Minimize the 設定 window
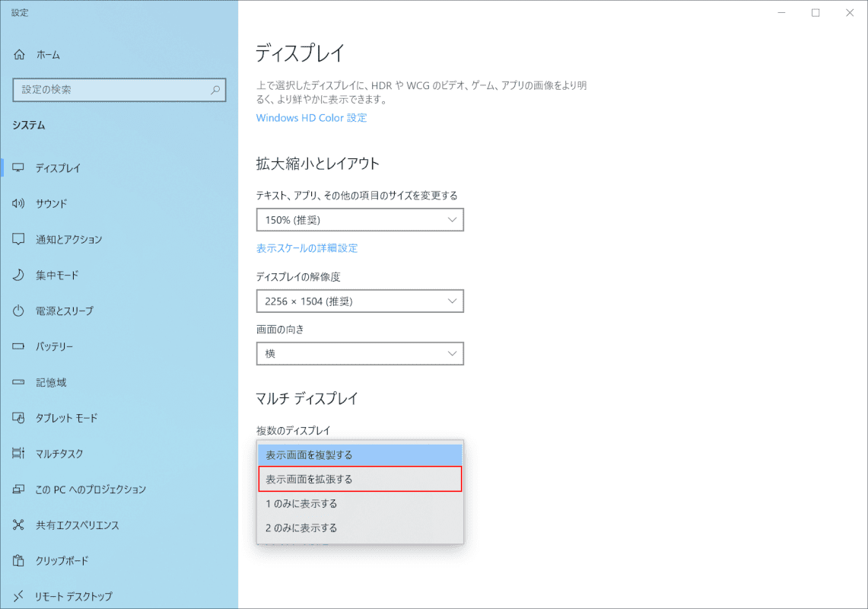Viewport: 868px width, 609px height. (781, 13)
